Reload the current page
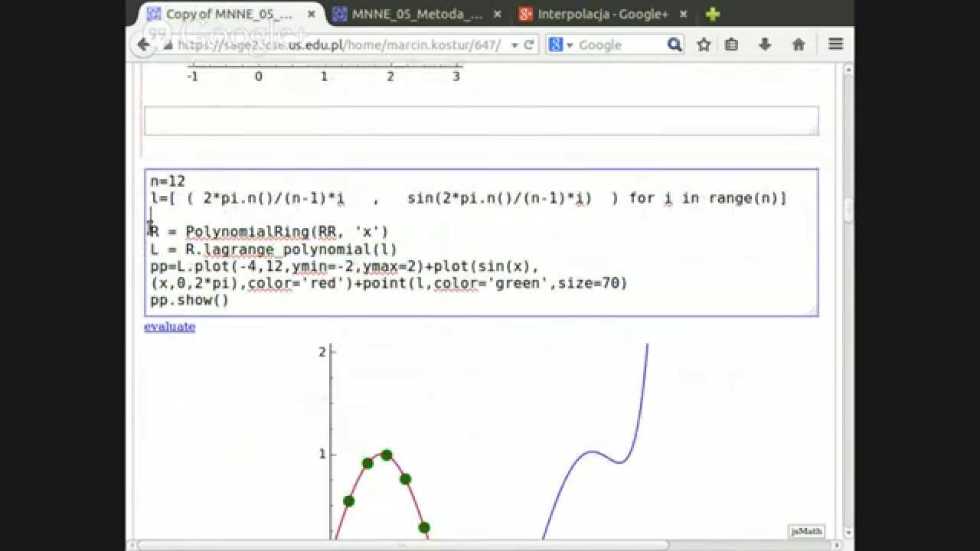980x551 pixels. tap(528, 45)
